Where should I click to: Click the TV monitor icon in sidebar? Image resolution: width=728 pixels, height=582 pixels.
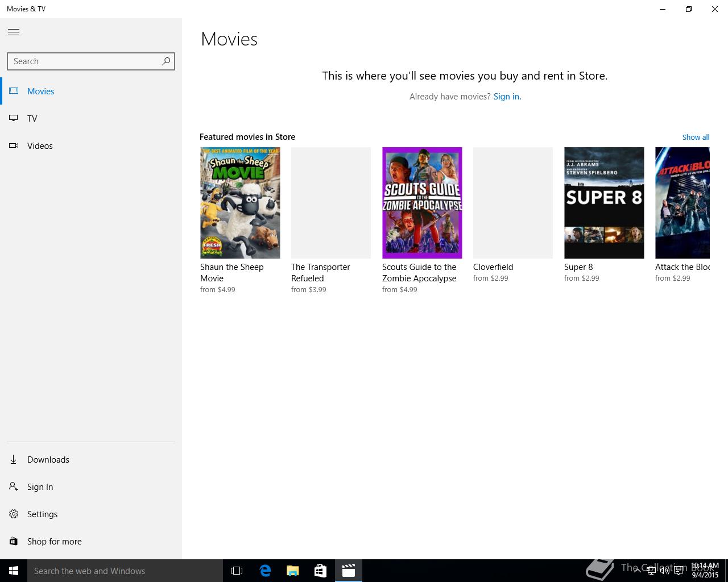(14, 118)
